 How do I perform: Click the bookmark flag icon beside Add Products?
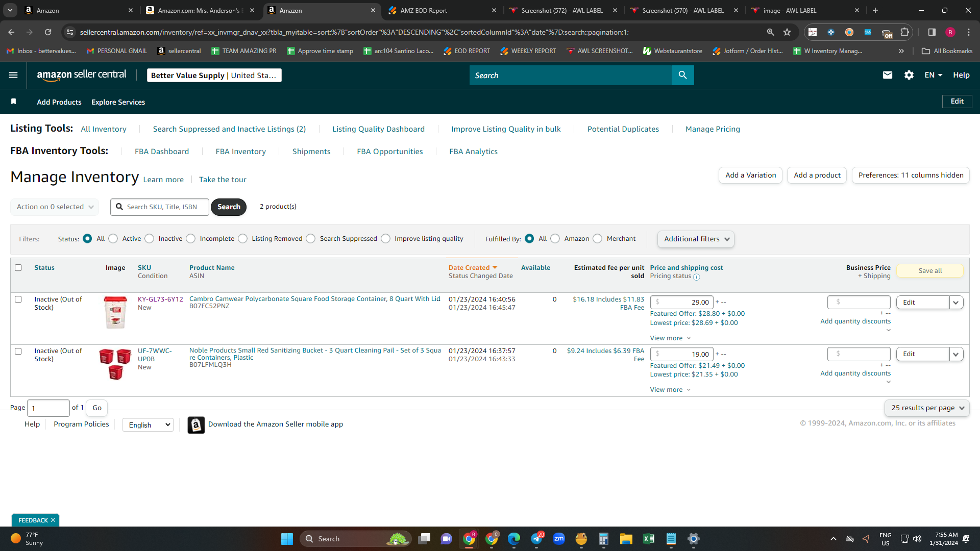click(14, 102)
